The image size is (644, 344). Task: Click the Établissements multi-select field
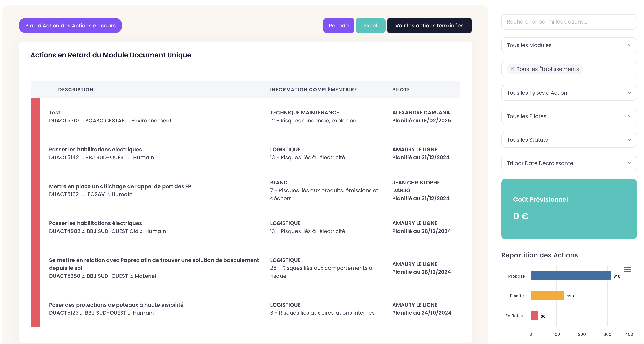tap(569, 69)
